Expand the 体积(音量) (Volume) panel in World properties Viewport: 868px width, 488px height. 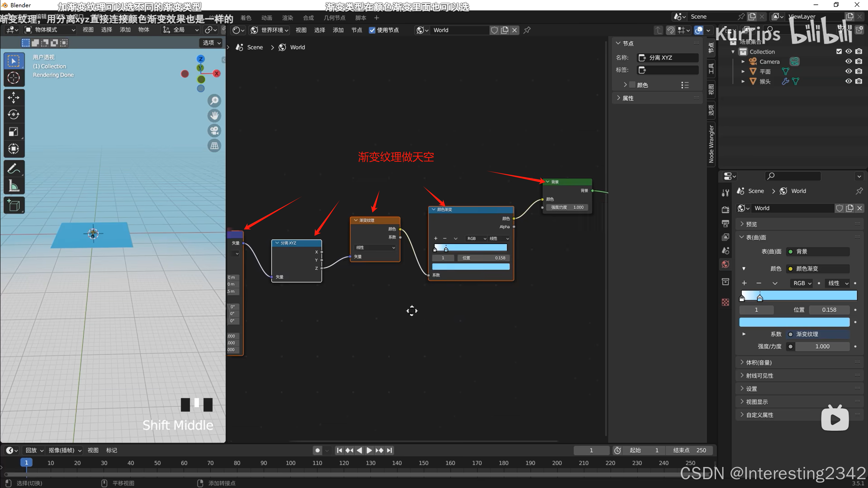758,363
